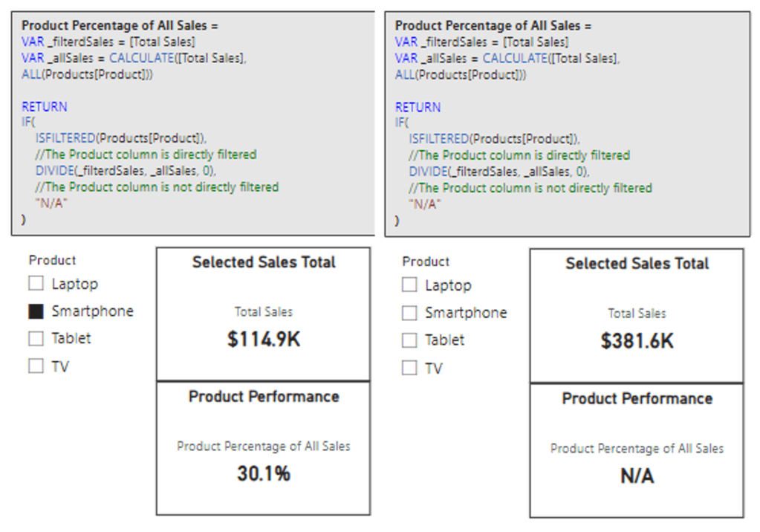Click the Product Percentage label above 30.1%
Viewport: 760px width, 532px height.
click(x=264, y=446)
